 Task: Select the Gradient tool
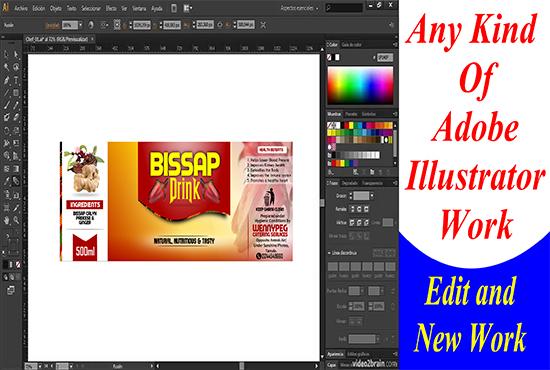click(16, 169)
